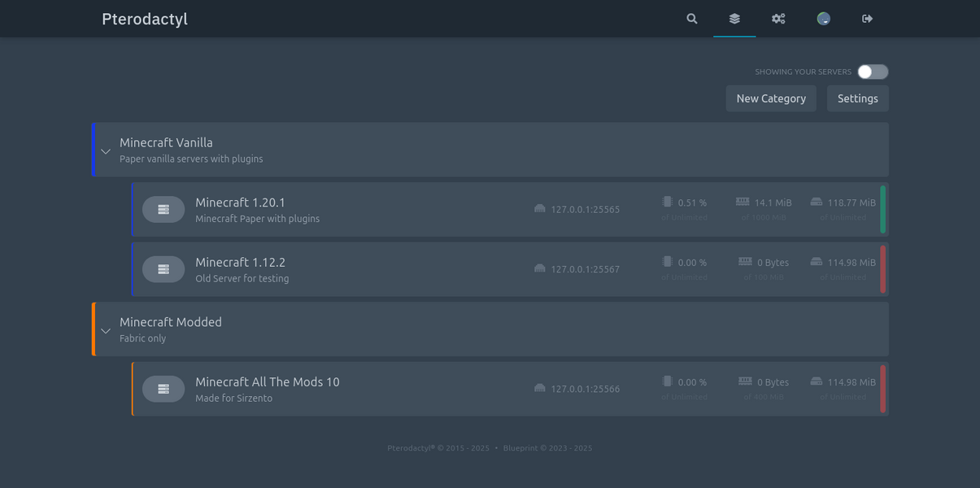Click the 14.1 MiB memory value

[773, 203]
